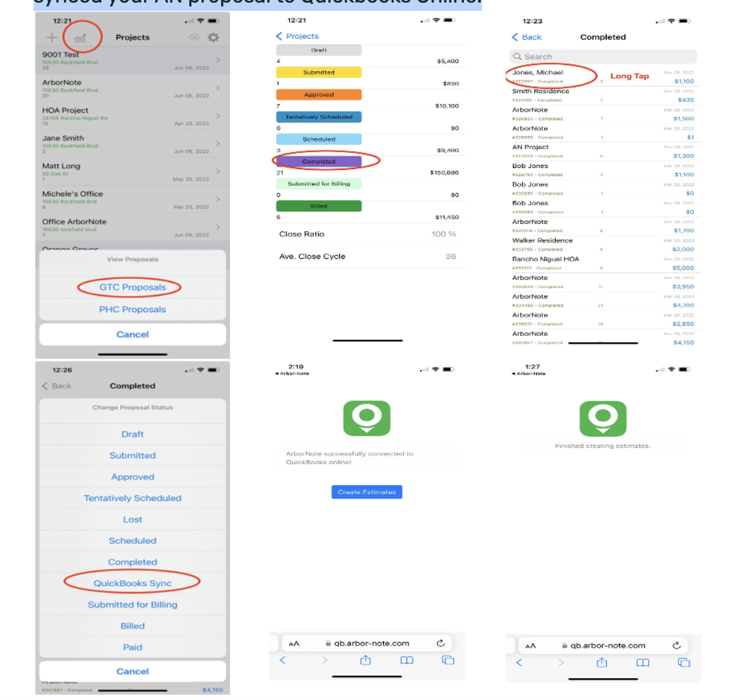Viewport: 756px width, 700px height.
Task: Tap the dark green Billed status bar
Action: click(319, 206)
